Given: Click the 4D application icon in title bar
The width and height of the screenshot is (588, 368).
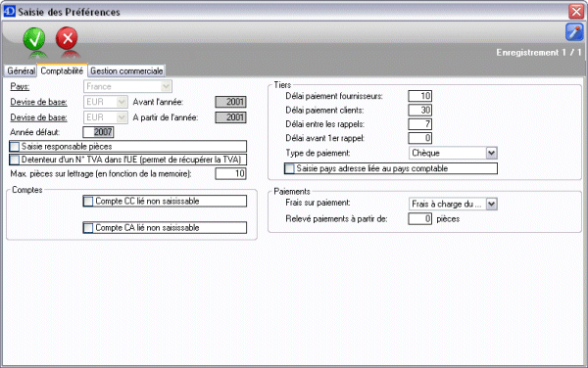Looking at the screenshot, I should (x=9, y=11).
